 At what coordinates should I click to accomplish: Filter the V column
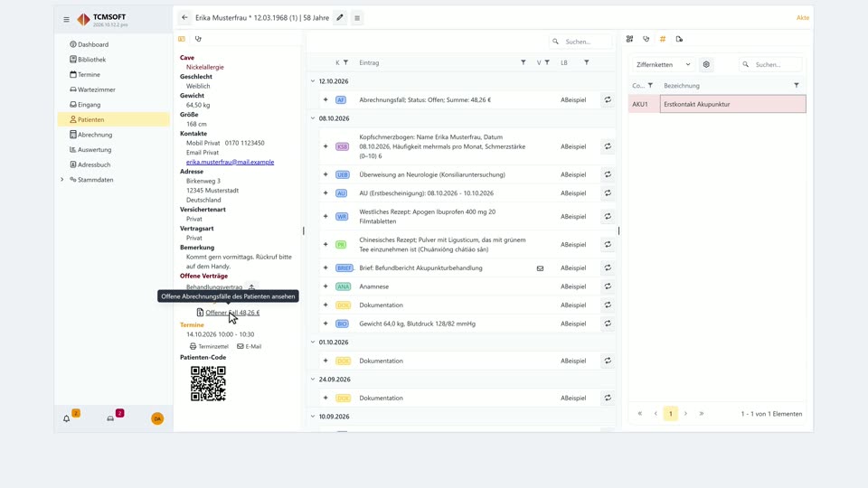pos(547,62)
